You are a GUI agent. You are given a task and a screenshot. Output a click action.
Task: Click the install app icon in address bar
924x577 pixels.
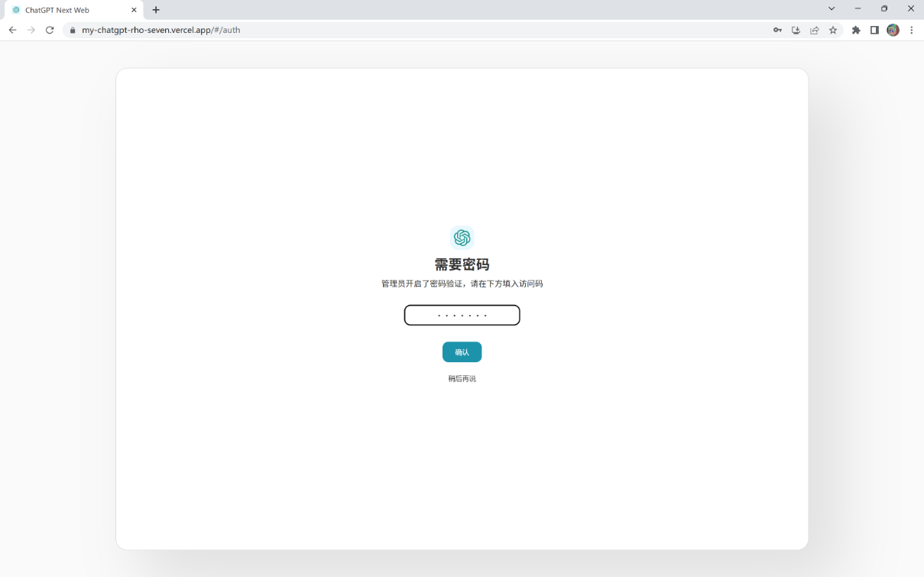click(x=796, y=31)
